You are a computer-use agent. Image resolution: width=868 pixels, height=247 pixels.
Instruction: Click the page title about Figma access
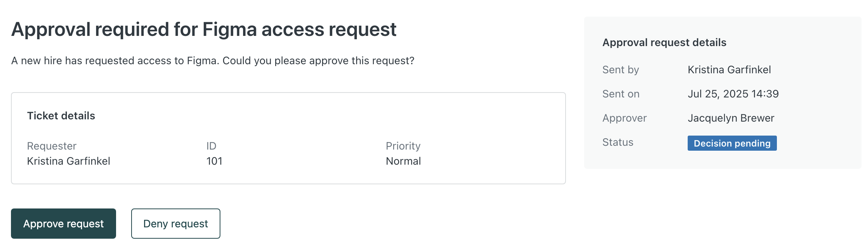coord(204,29)
